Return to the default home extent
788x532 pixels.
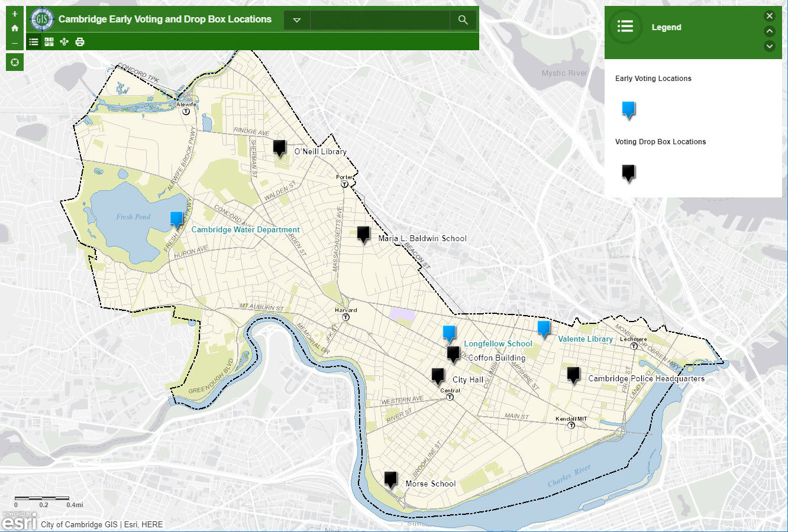click(15, 28)
